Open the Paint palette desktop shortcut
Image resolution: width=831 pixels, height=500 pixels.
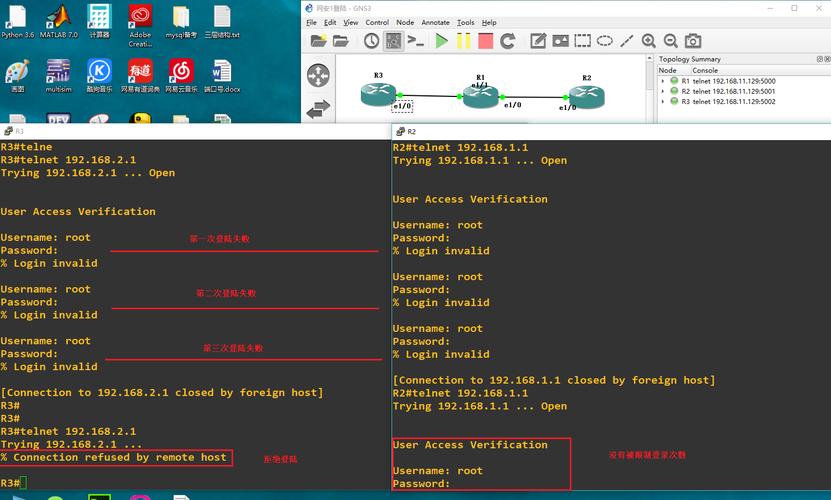17,76
